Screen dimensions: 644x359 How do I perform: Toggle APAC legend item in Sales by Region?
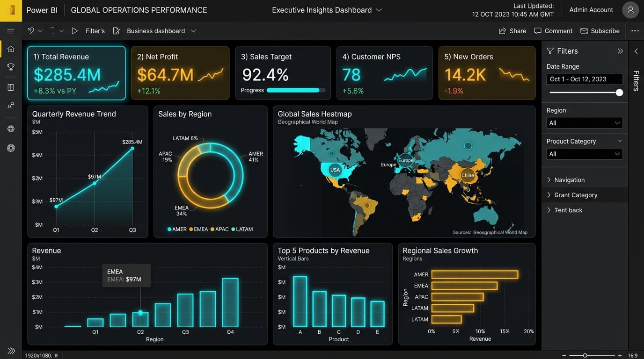220,229
